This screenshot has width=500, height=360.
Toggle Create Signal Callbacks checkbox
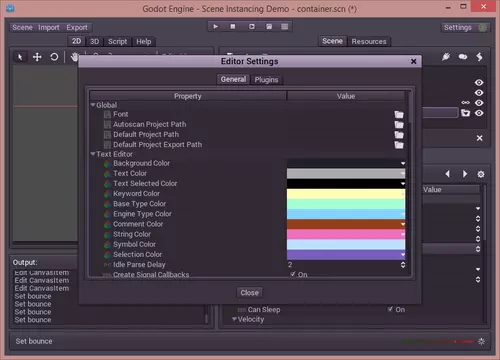coord(293,274)
